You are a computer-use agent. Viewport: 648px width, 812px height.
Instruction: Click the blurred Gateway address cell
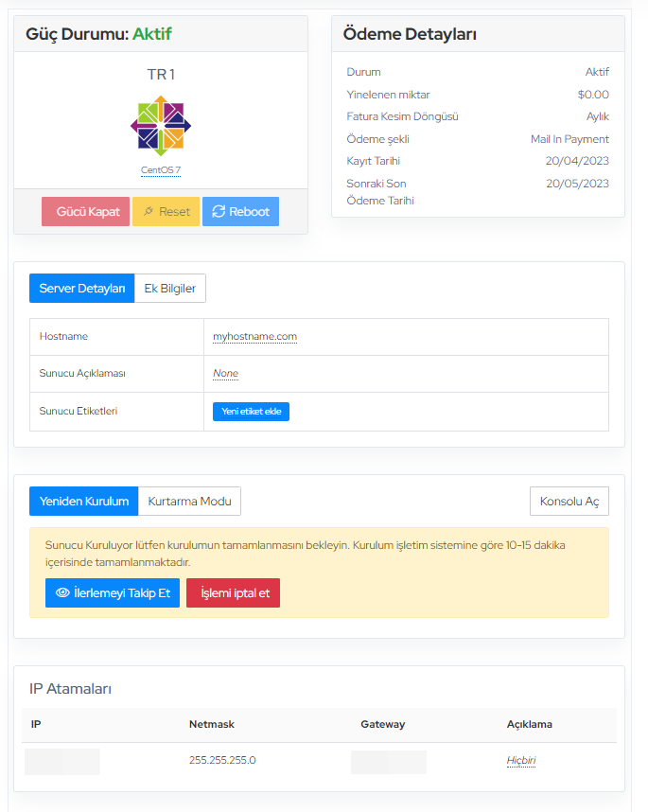click(388, 761)
